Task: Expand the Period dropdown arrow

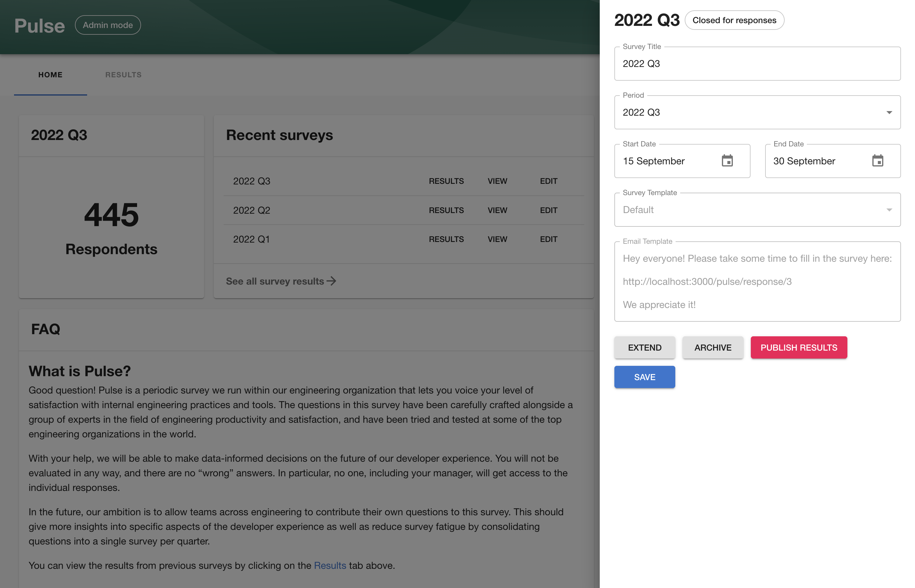Action: tap(889, 112)
